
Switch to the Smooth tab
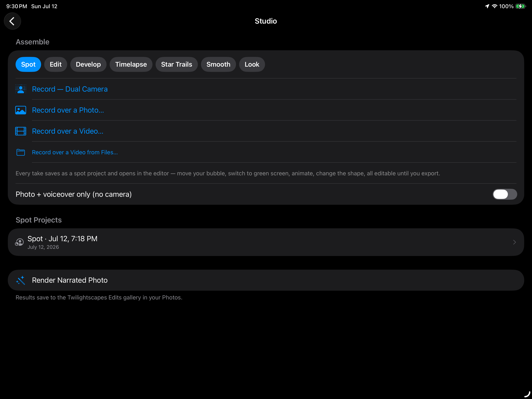218,64
